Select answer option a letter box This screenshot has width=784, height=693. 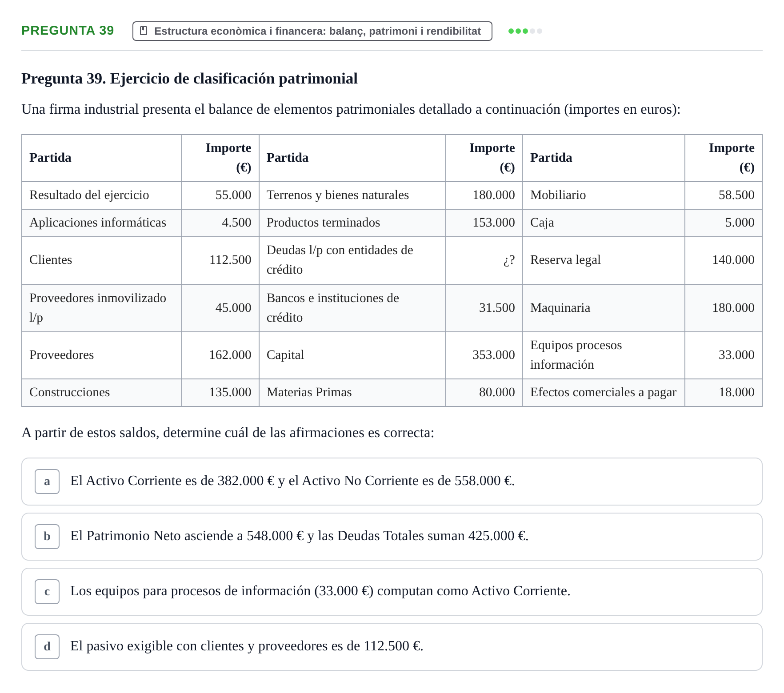47,482
